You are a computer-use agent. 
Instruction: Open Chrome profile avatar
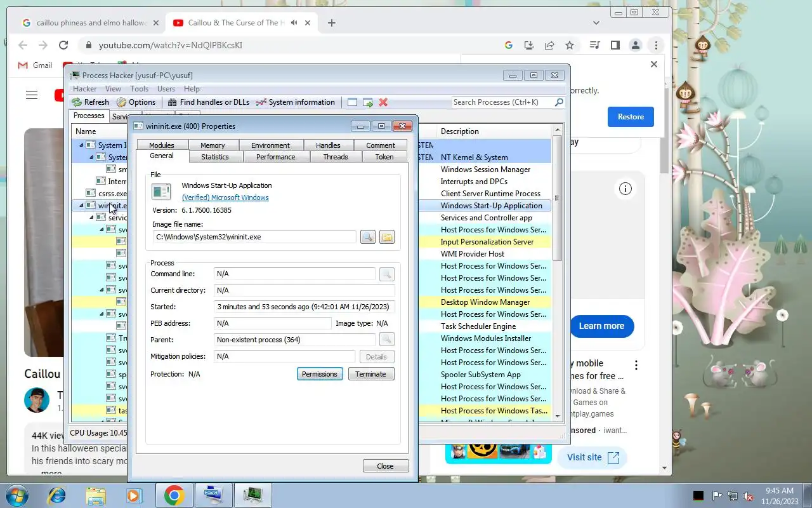[x=635, y=45]
